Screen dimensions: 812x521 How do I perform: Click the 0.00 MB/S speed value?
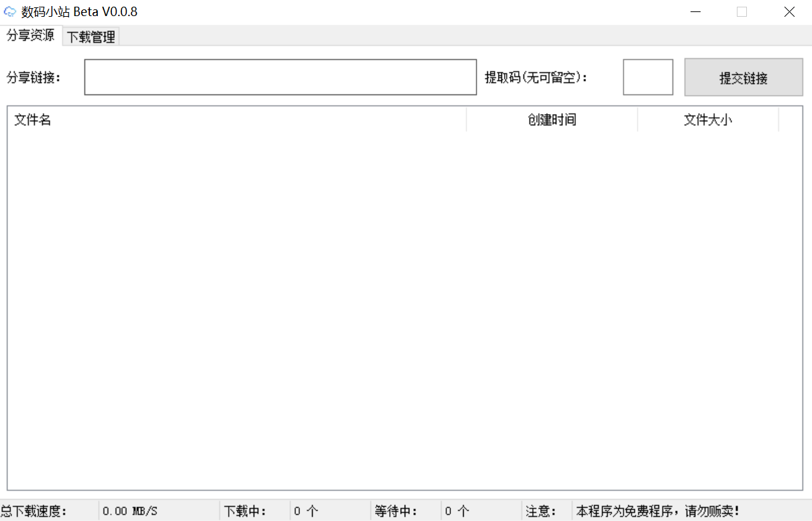[x=130, y=511]
